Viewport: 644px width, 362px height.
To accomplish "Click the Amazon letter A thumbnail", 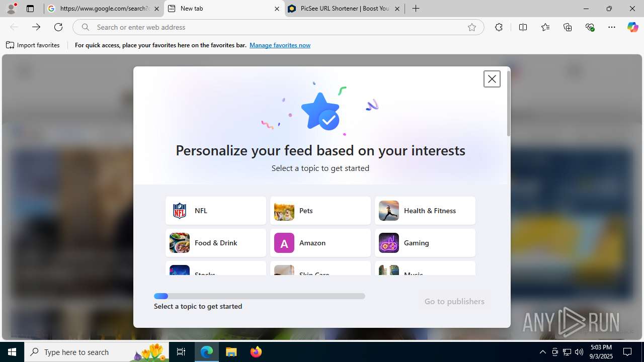I will click(x=284, y=243).
